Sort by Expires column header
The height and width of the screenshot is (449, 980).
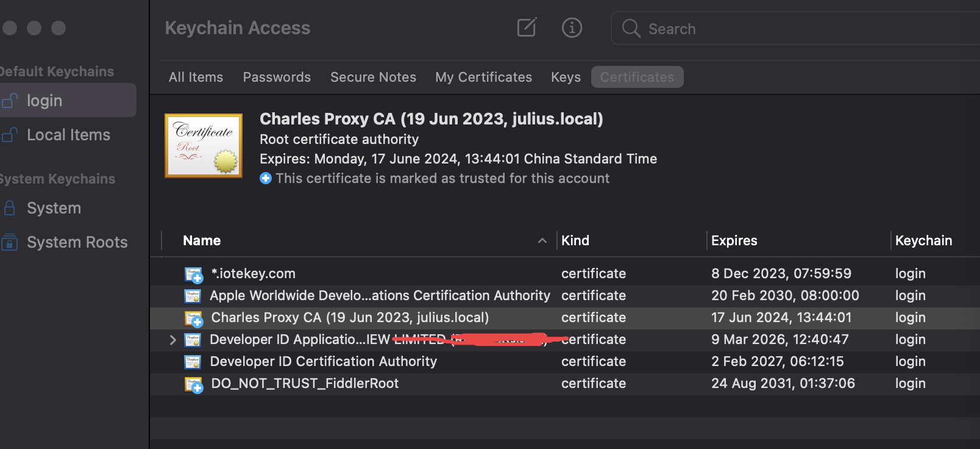pyautogui.click(x=734, y=240)
